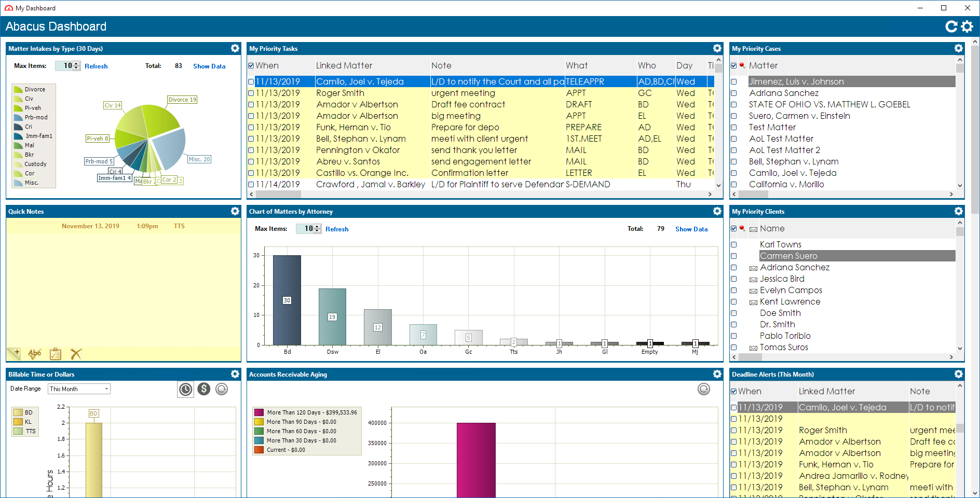The height and width of the screenshot is (498, 980).
Task: Run spell check icon in Quick Notes
Action: pyautogui.click(x=35, y=354)
